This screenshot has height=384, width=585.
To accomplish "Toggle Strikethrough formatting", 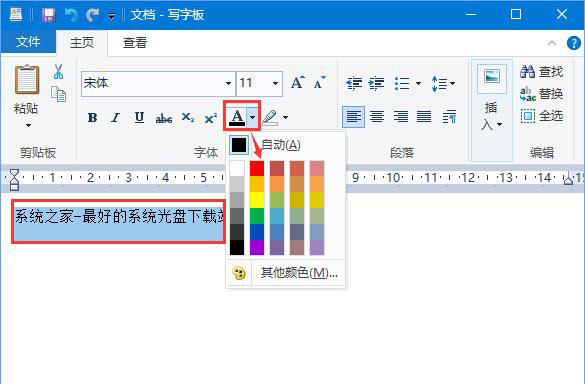I will [163, 118].
